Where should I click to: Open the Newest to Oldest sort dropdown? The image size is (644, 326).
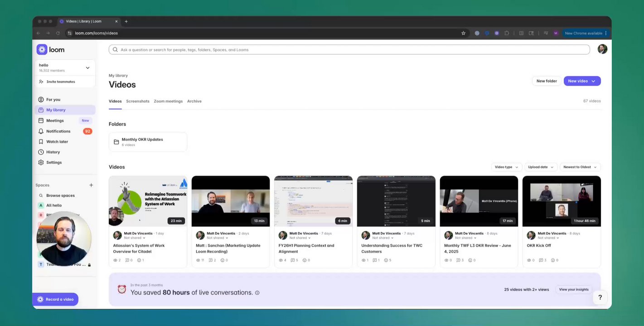coord(580,167)
